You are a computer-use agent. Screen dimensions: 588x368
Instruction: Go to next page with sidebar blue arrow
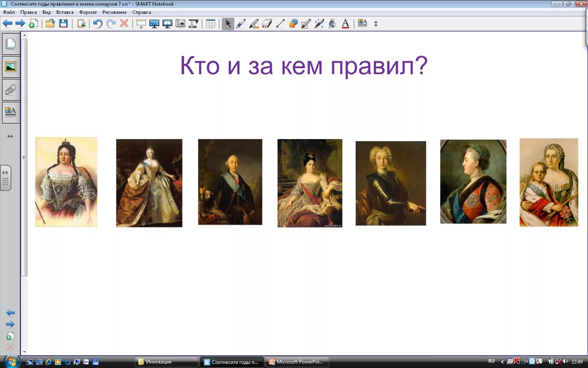click(11, 325)
